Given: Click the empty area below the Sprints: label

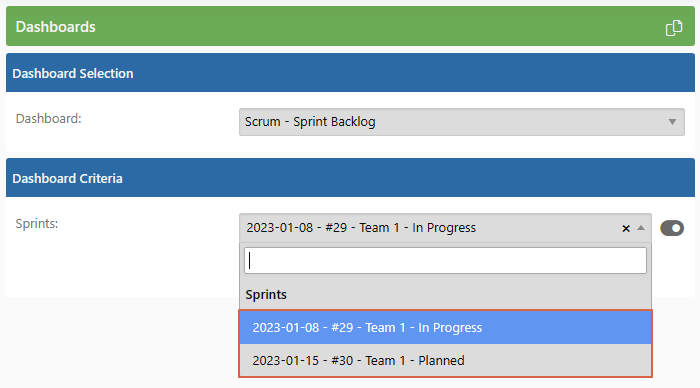Looking at the screenshot, I should [x=121, y=263].
